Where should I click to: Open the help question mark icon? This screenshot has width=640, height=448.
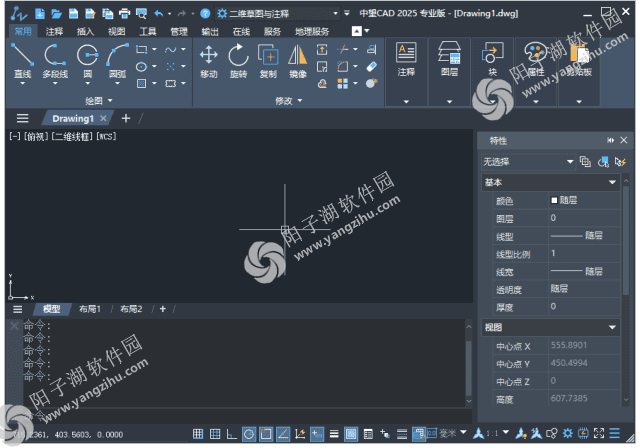(x=205, y=14)
